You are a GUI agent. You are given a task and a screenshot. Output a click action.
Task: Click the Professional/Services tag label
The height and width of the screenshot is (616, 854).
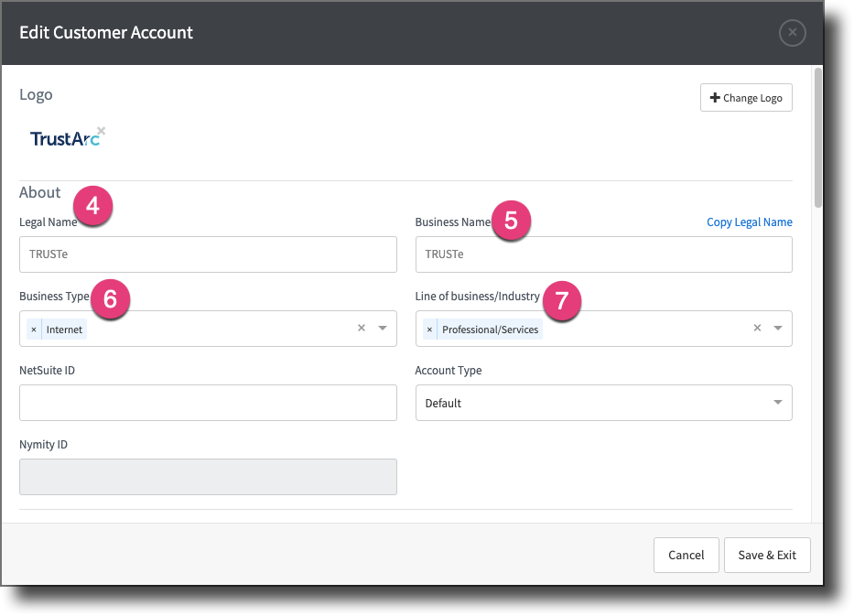(491, 330)
